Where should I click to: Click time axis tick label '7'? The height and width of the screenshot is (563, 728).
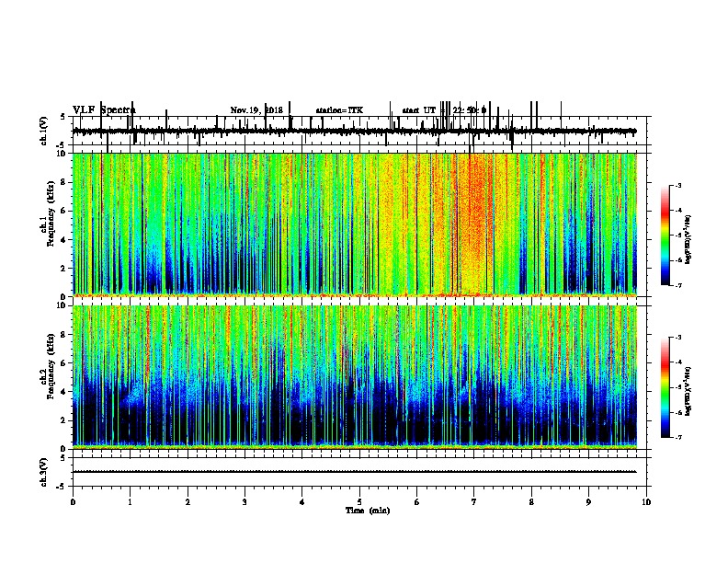coord(474,502)
